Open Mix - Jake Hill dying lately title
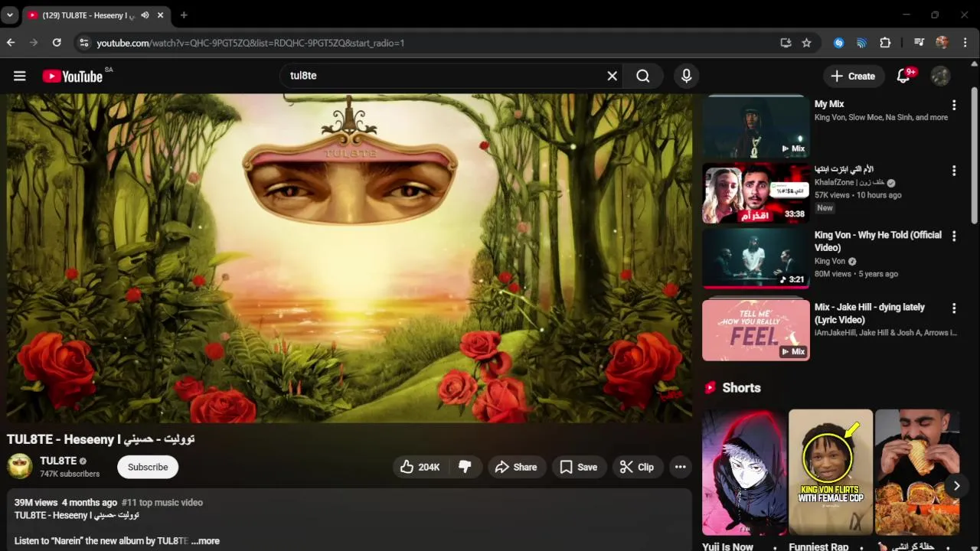 (870, 313)
